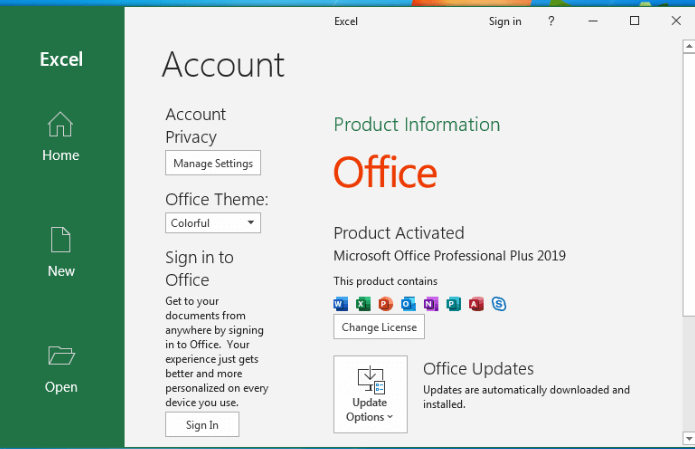Click the Outlook app icon
This screenshot has width=695, height=449.
408,304
